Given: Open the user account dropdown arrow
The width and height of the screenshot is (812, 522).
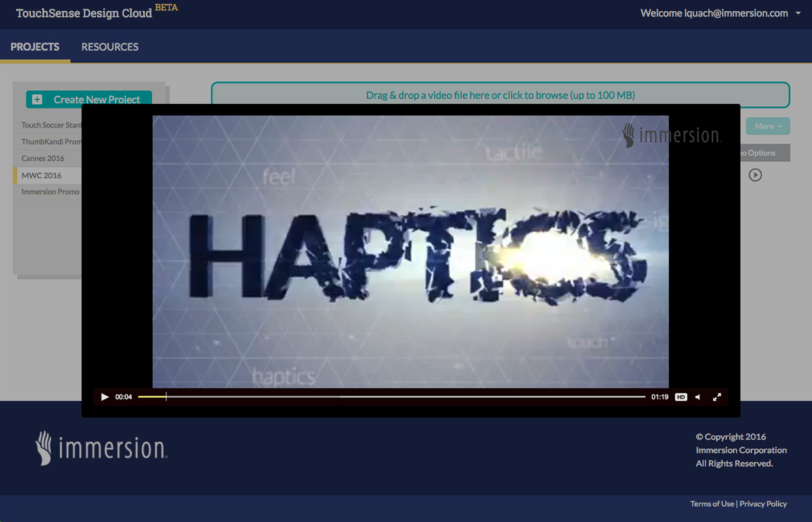Looking at the screenshot, I should pyautogui.click(x=798, y=13).
